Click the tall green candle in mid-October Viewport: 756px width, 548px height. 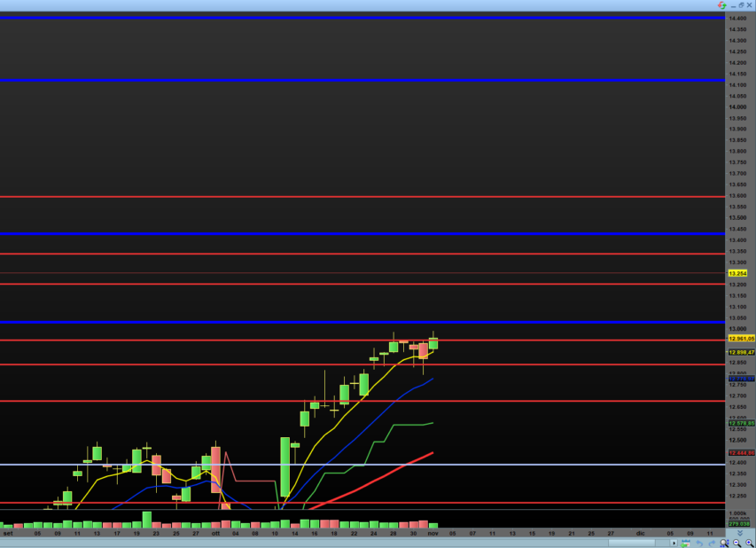pos(285,466)
